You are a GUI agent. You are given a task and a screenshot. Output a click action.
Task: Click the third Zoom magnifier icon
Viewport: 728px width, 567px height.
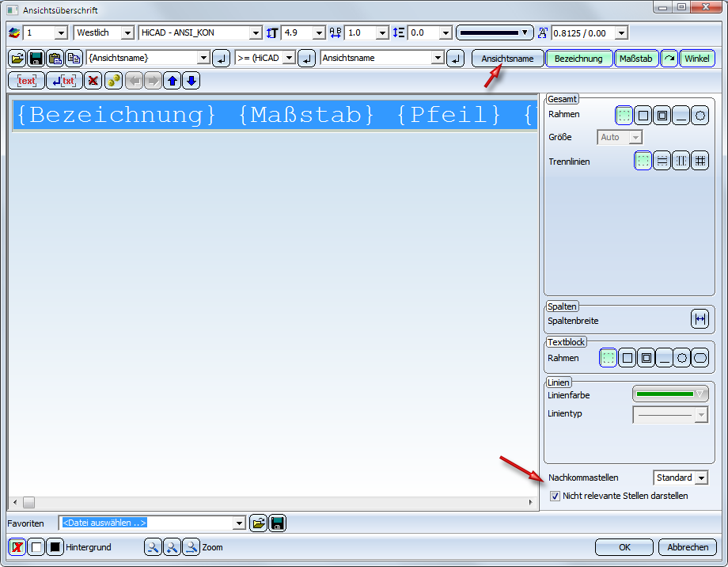point(191,547)
